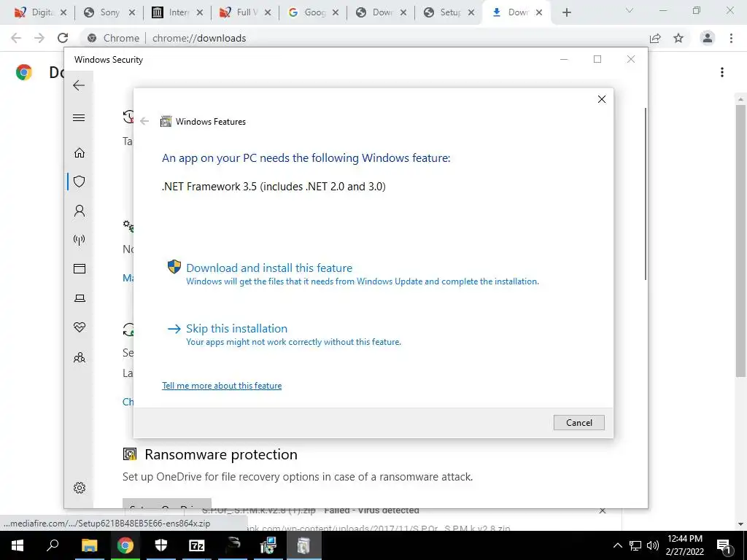Switch to the Sony tab in Chrome
The height and width of the screenshot is (560, 747).
coord(109,12)
